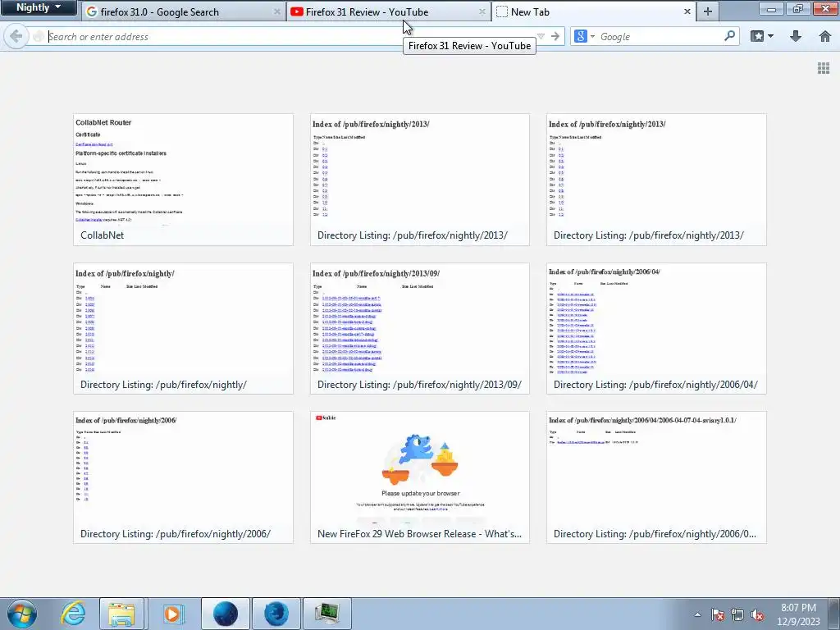The width and height of the screenshot is (840, 630).
Task: Click the address bar input field
Action: [x=290, y=36]
